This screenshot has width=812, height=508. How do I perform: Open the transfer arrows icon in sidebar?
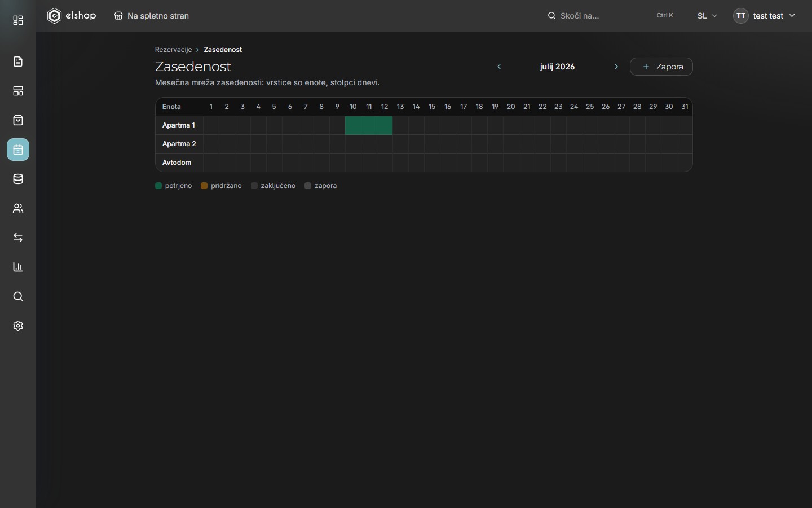(x=18, y=238)
